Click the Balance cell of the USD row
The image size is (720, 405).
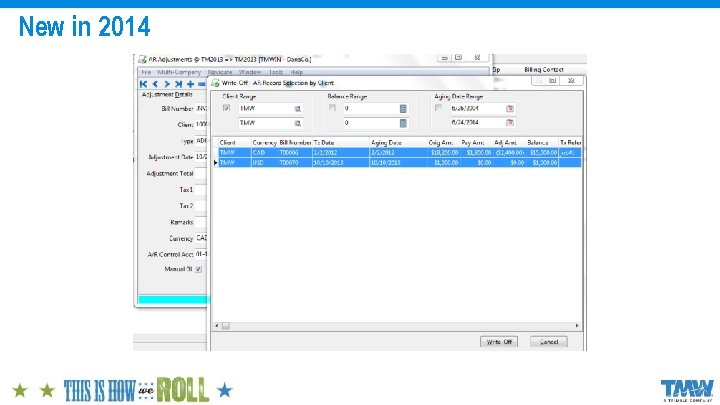coord(542,163)
